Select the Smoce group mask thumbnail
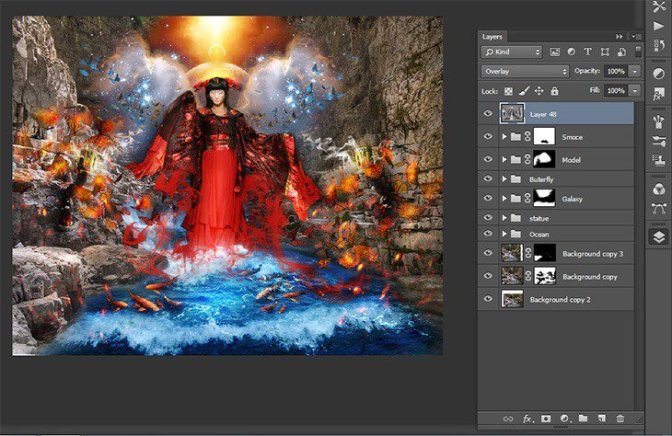Image resolution: width=672 pixels, height=436 pixels. [544, 137]
